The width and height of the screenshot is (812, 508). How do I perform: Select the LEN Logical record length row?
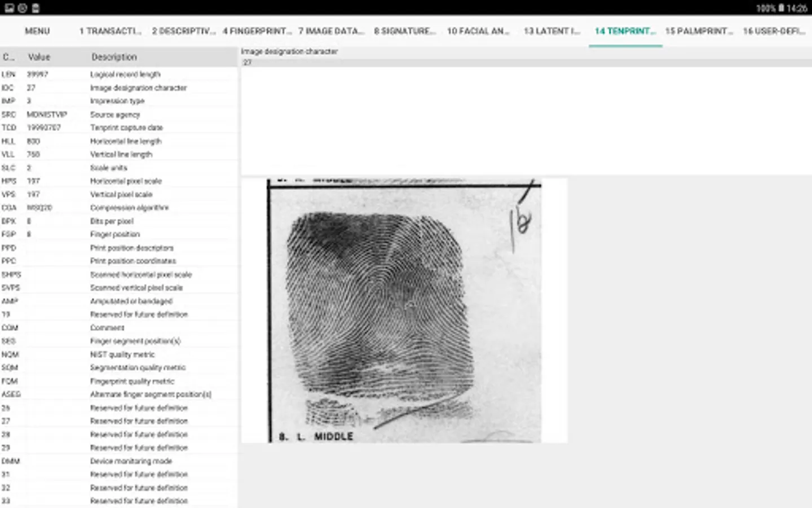118,75
